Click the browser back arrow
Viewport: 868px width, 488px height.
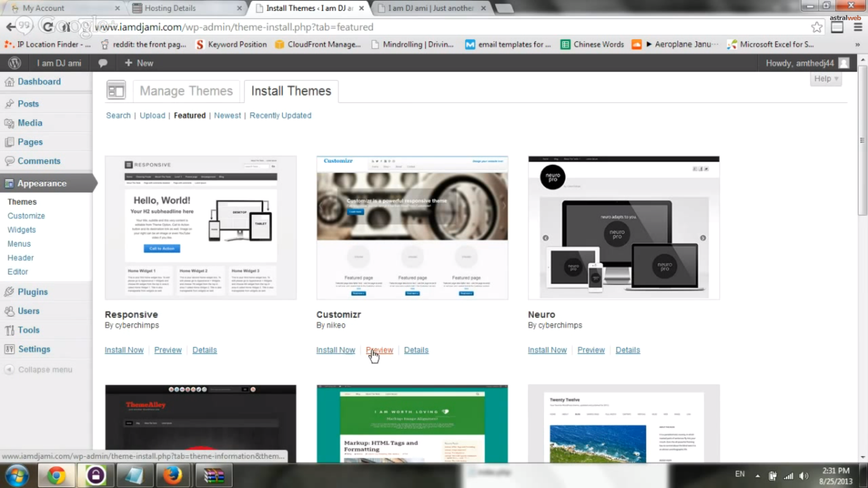pyautogui.click(x=11, y=27)
